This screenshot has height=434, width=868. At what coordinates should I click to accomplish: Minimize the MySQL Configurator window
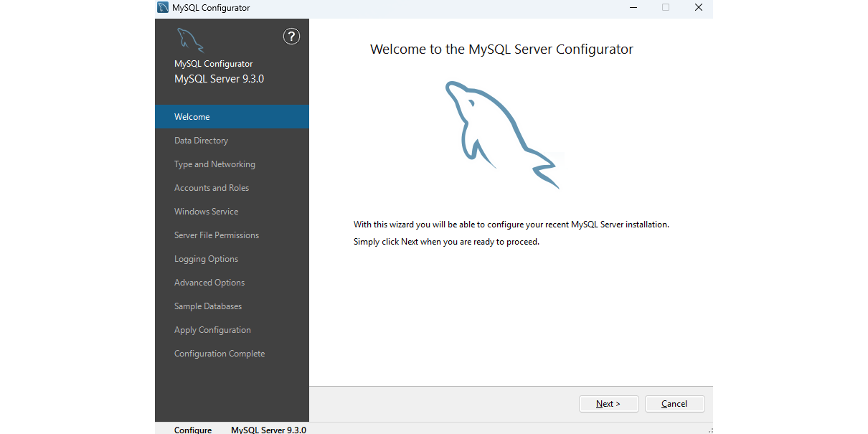coord(633,7)
